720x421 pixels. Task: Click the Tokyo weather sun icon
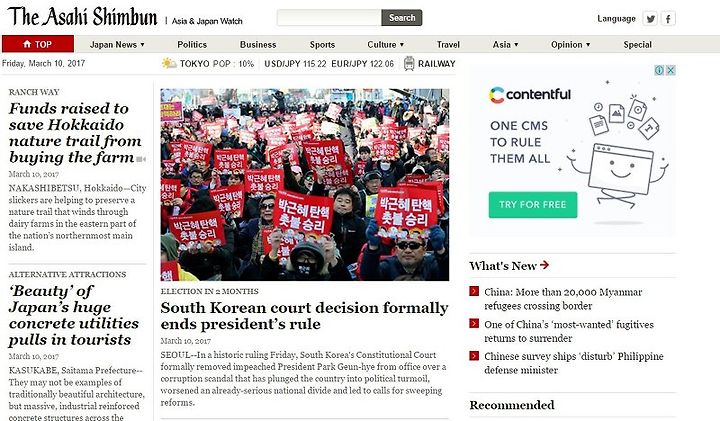169,63
